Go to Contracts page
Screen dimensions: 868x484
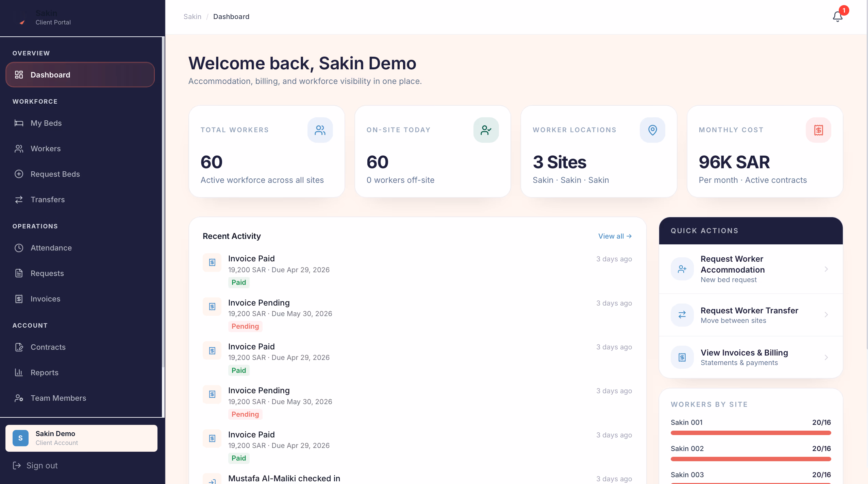tap(80, 347)
